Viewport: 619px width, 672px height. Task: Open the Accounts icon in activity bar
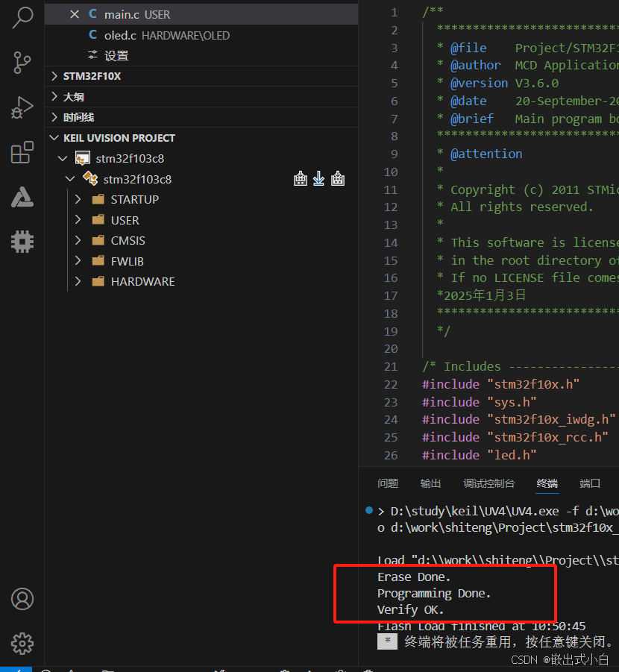pyautogui.click(x=22, y=599)
